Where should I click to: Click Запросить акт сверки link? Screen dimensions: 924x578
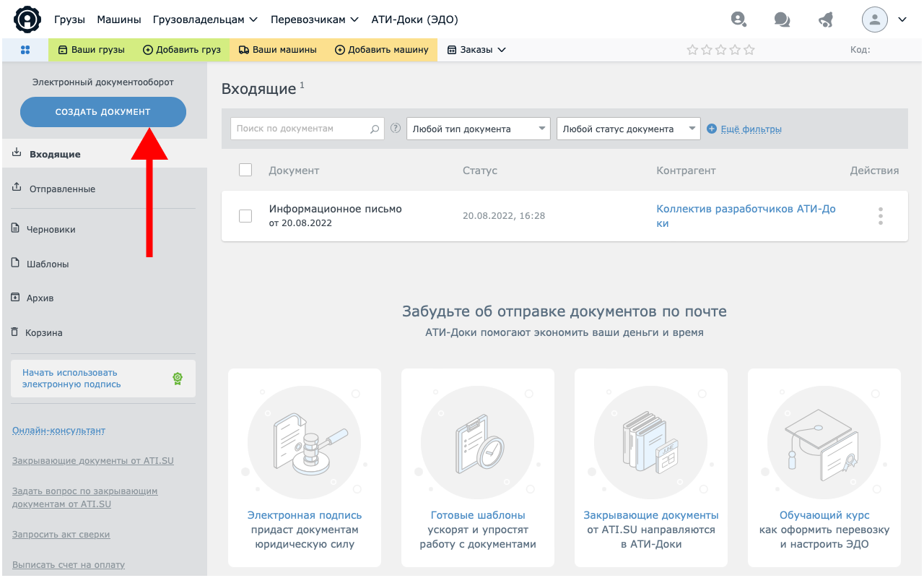tap(61, 534)
